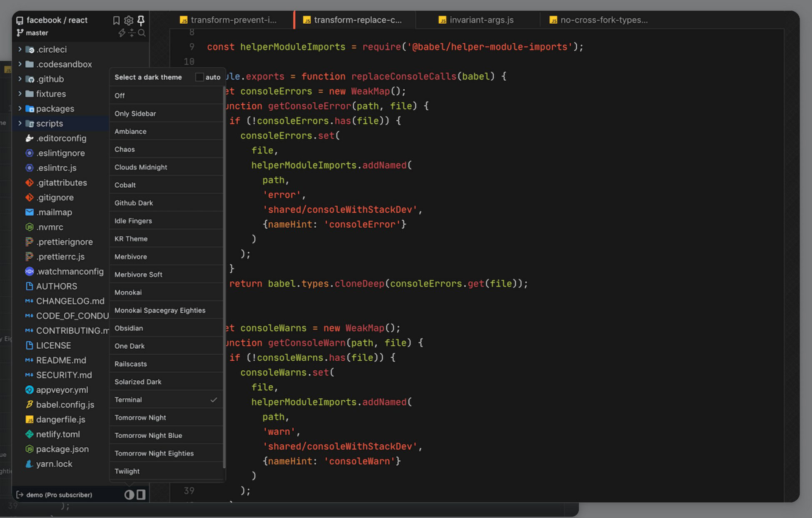Click facebook / react repository link
Screen dimensions: 812x518
(57, 20)
